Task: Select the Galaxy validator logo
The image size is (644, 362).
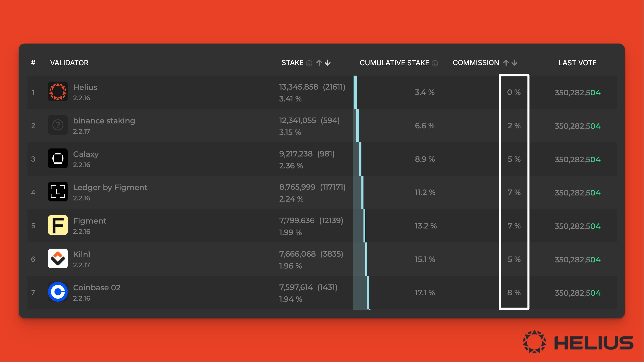Action: (x=58, y=158)
